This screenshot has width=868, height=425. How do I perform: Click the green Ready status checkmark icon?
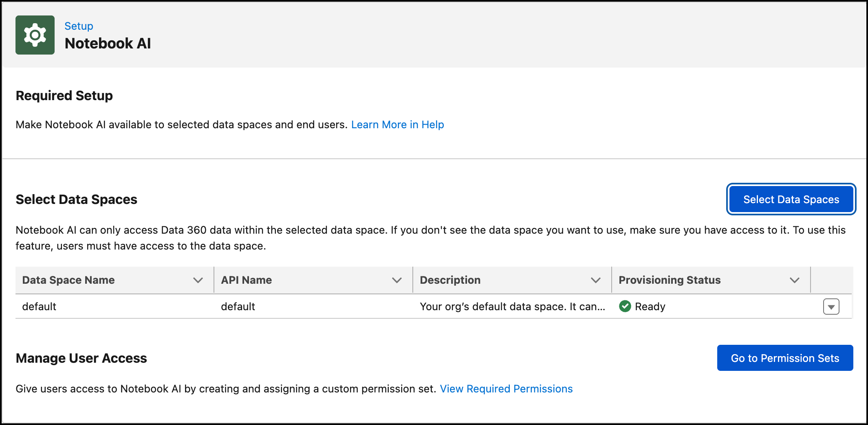click(x=625, y=306)
